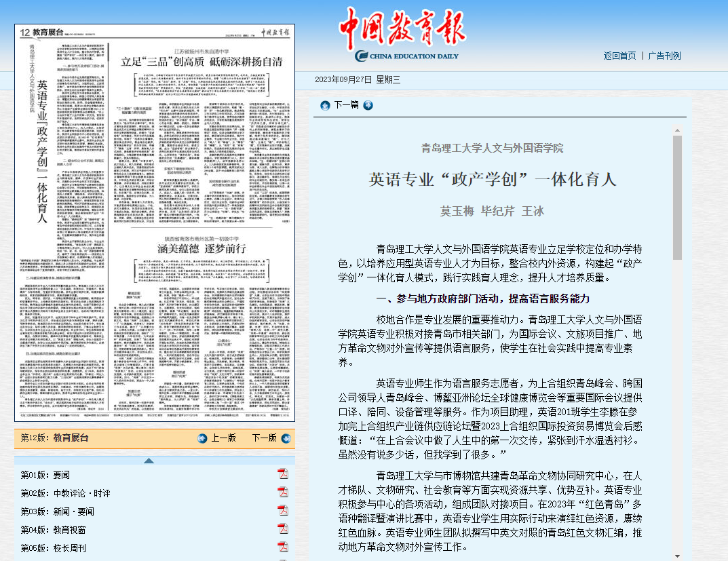Click article scrollbar up arrow
The width and height of the screenshot is (728, 561).
(x=676, y=130)
